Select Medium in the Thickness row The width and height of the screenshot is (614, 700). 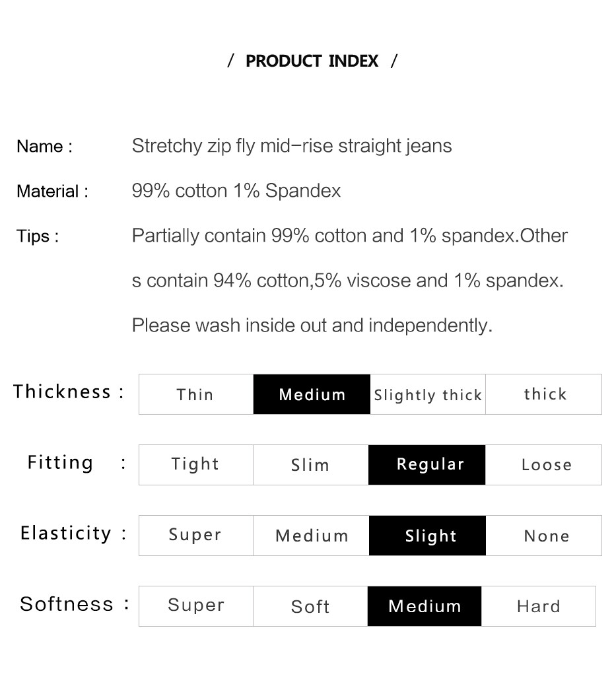[x=312, y=394]
